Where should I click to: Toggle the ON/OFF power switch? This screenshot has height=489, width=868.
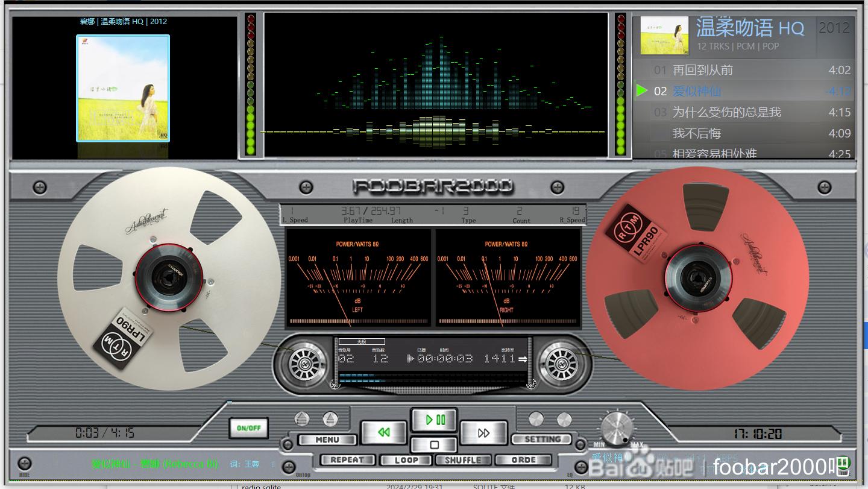click(x=248, y=428)
